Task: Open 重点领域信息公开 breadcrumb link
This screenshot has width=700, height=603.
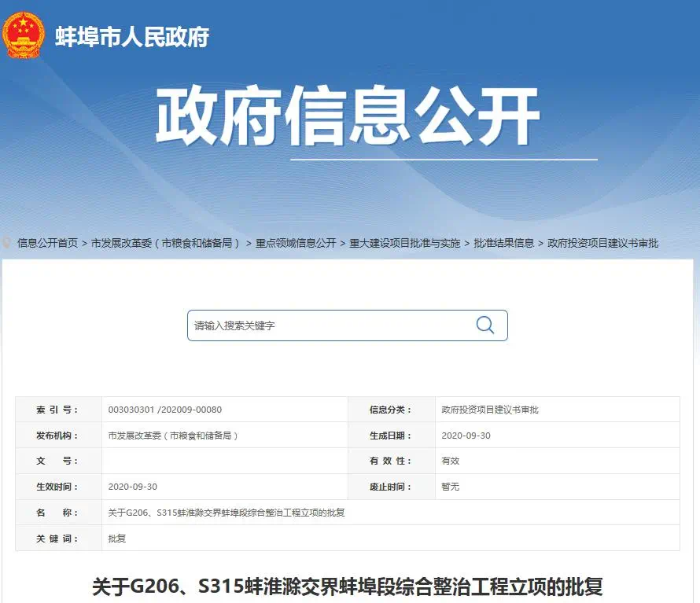Action: [x=296, y=243]
